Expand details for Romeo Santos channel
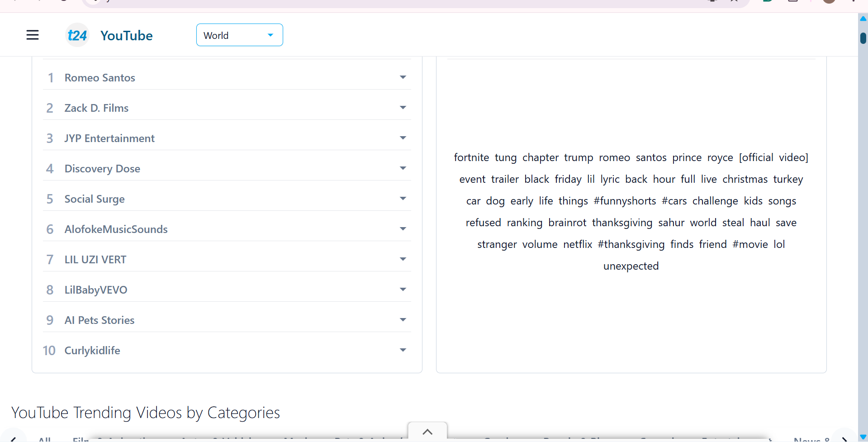The image size is (868, 442). pyautogui.click(x=403, y=77)
